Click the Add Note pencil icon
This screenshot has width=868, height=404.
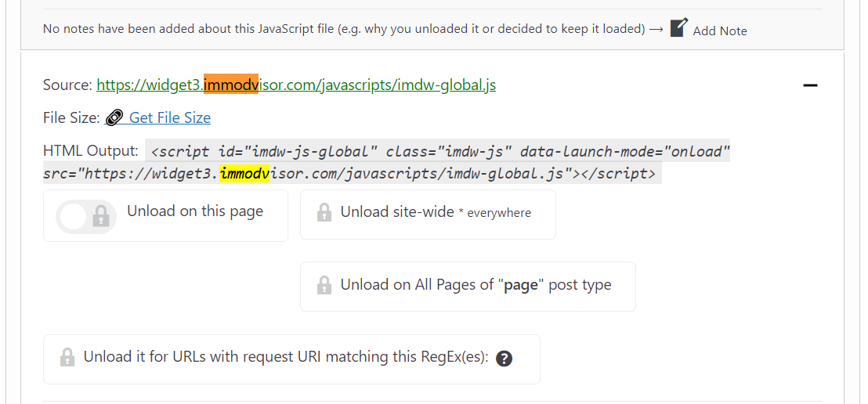click(x=678, y=27)
